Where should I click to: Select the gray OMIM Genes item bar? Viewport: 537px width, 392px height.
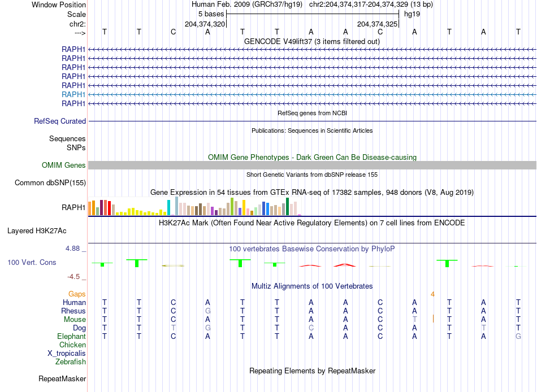click(x=312, y=165)
